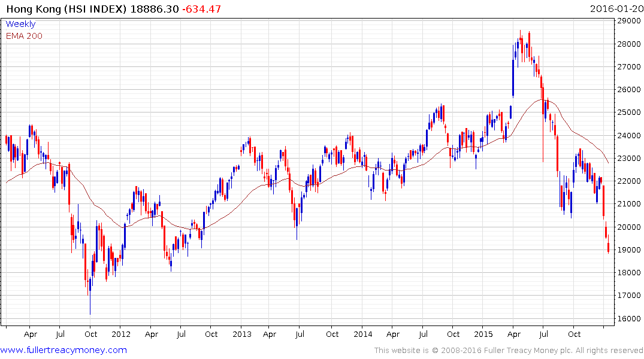Open the www.fullertreacymoney.com link
The image size is (644, 359).
(x=64, y=350)
